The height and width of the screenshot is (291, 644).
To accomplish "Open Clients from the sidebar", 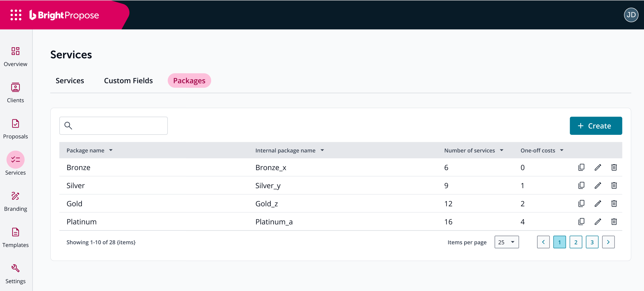I will point(16,93).
